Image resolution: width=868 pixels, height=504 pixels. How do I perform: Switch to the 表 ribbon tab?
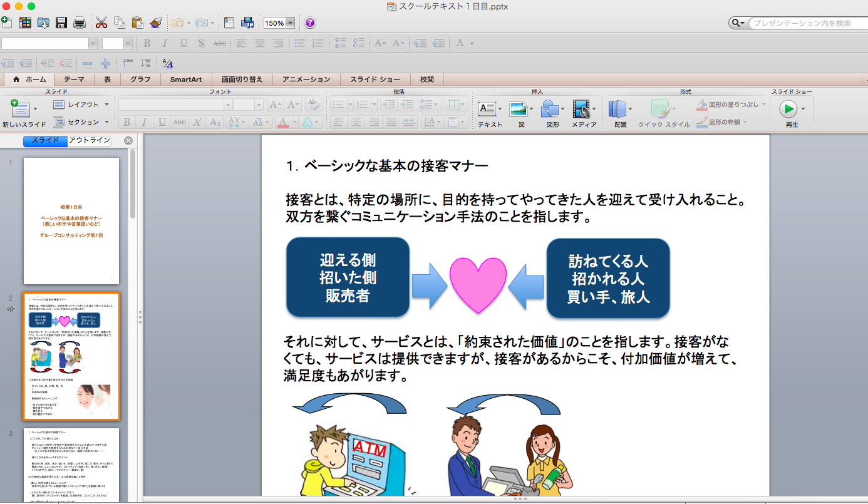(107, 80)
